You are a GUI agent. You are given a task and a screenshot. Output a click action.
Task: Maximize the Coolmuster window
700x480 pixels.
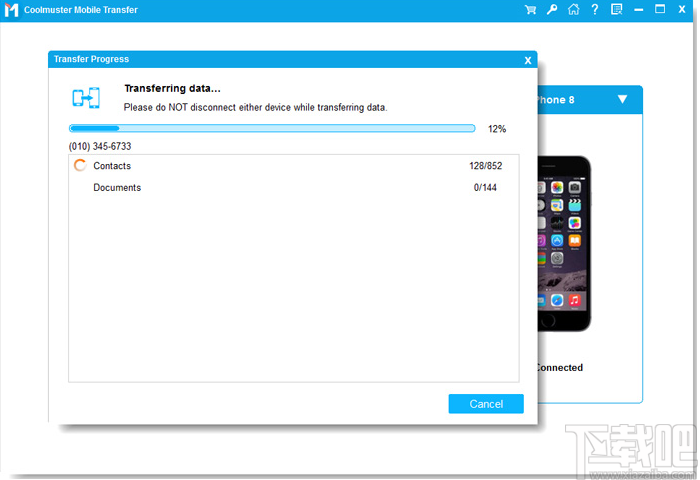pyautogui.click(x=660, y=9)
